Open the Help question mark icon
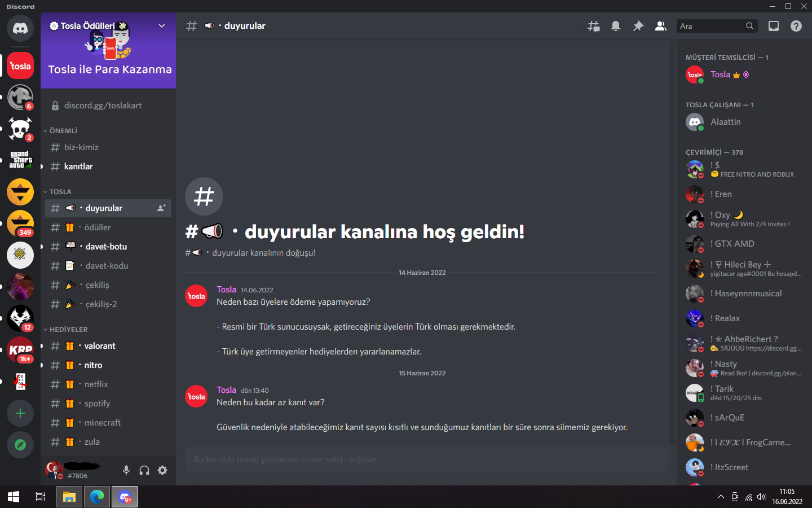The image size is (812, 508). [796, 26]
